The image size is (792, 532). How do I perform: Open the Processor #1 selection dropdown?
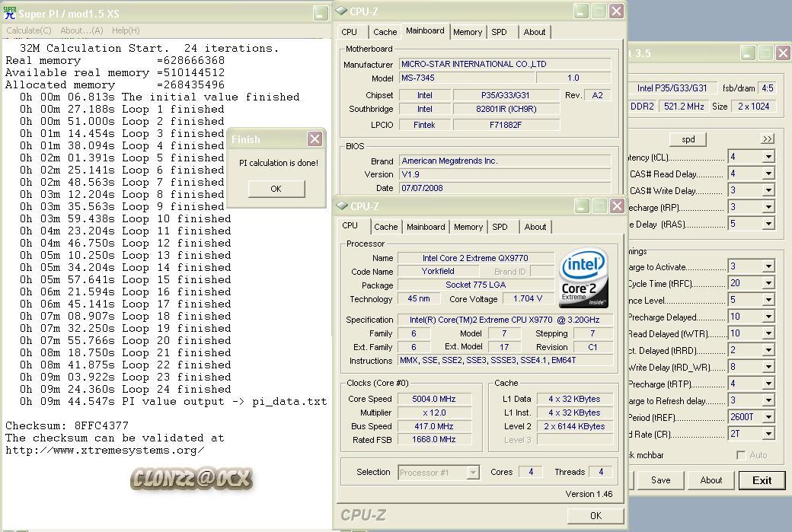click(473, 473)
